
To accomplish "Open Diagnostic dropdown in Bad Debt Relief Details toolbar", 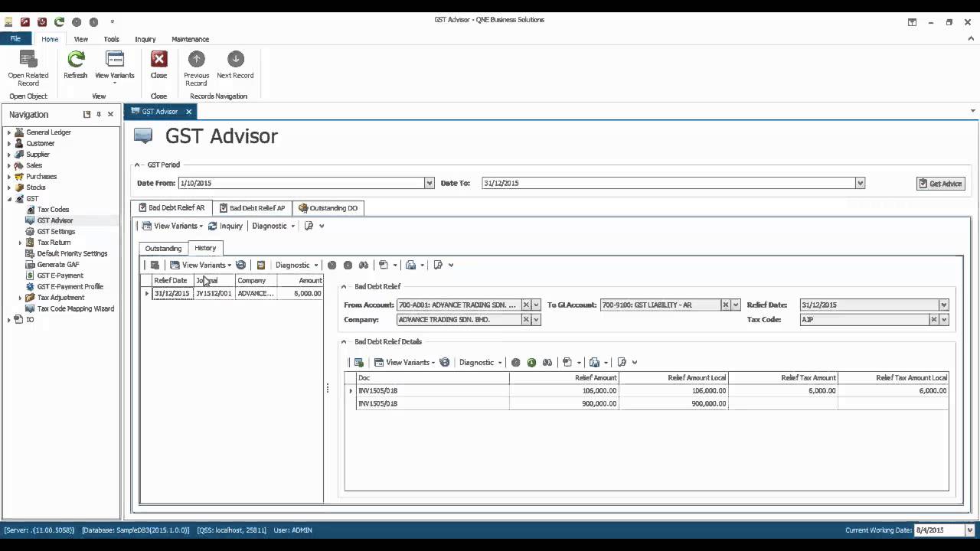I will (481, 362).
